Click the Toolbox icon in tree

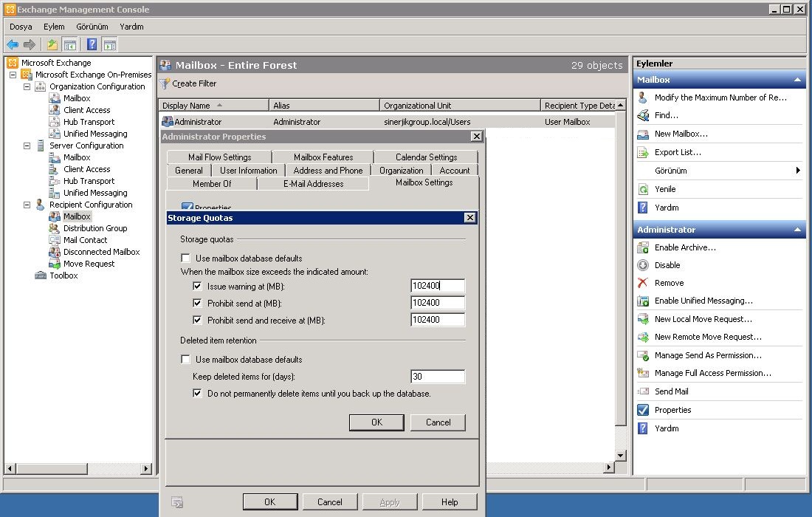pyautogui.click(x=41, y=275)
